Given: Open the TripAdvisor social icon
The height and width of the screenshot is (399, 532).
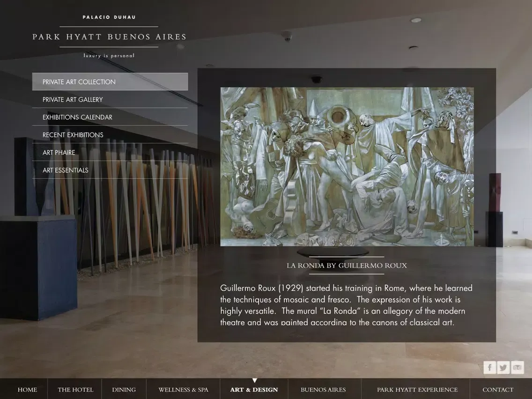Looking at the screenshot, I should 517,368.
